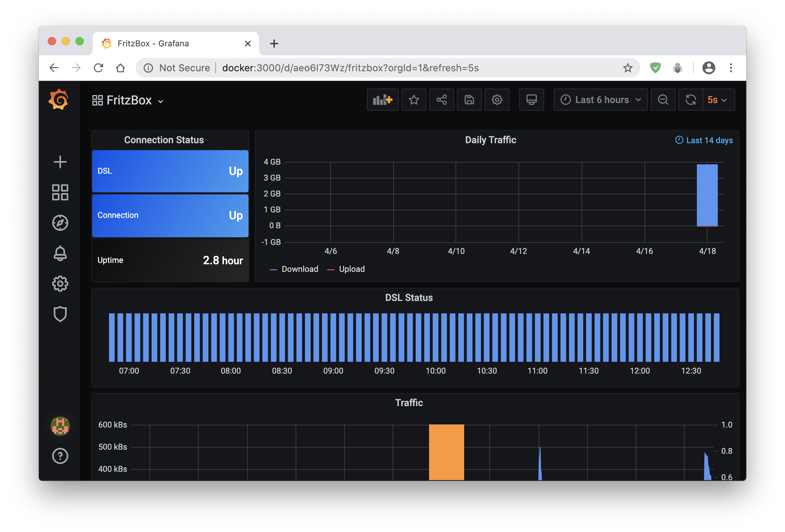This screenshot has width=785, height=532.
Task: Change the 5s refresh interval dropdown
Action: click(718, 100)
